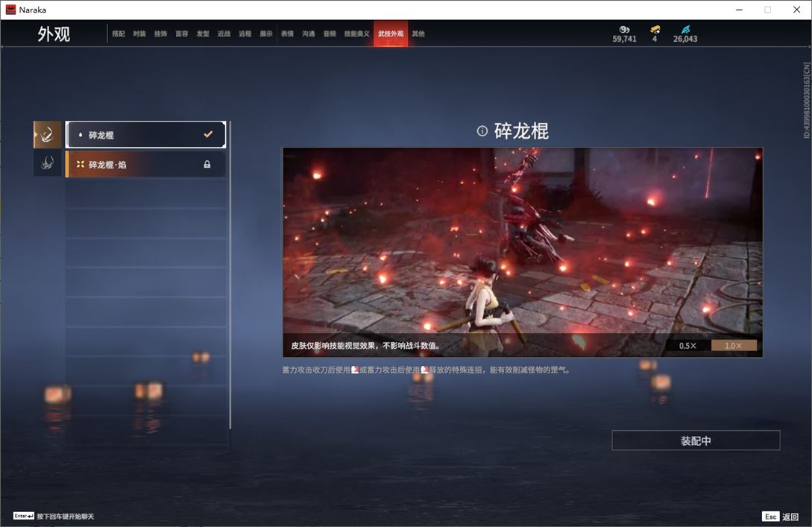Set preview playback speed to 1.0×

(x=733, y=346)
